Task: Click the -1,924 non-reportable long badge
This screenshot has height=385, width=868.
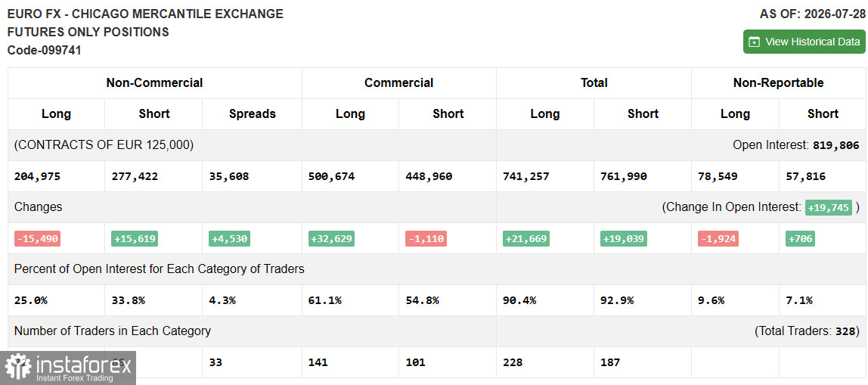Action: (x=718, y=239)
